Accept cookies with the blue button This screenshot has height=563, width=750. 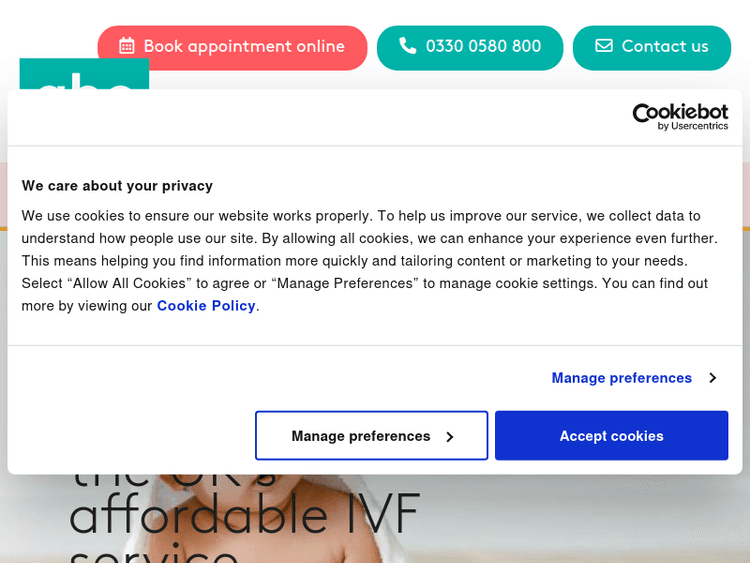point(611,435)
